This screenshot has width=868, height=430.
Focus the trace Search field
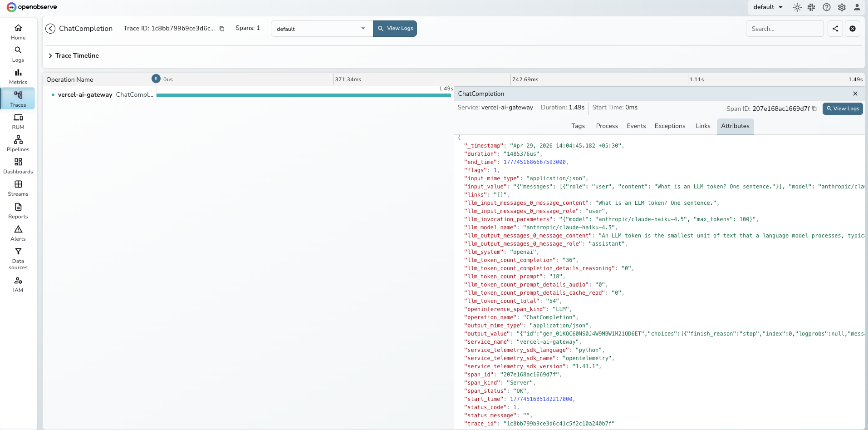(x=785, y=29)
